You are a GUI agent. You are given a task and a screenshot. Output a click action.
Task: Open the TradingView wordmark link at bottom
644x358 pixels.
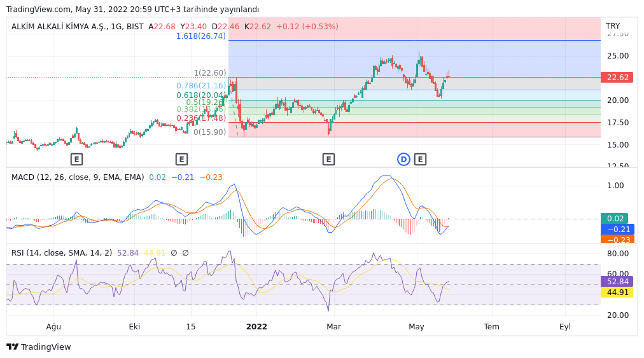tap(46, 347)
